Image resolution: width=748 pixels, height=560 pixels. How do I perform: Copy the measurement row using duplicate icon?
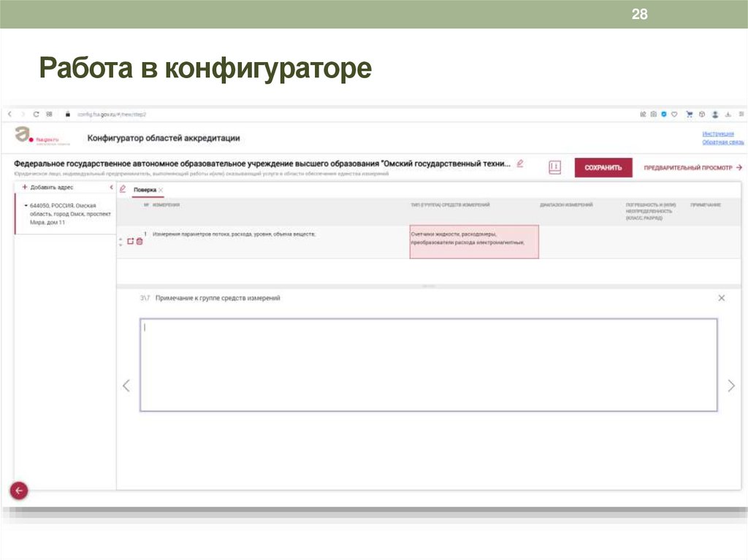click(x=131, y=241)
